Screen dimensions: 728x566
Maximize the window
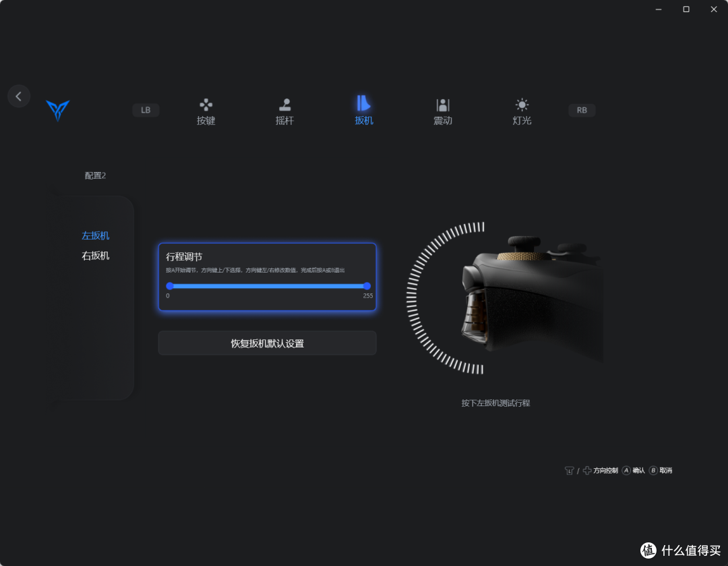pyautogui.click(x=686, y=9)
